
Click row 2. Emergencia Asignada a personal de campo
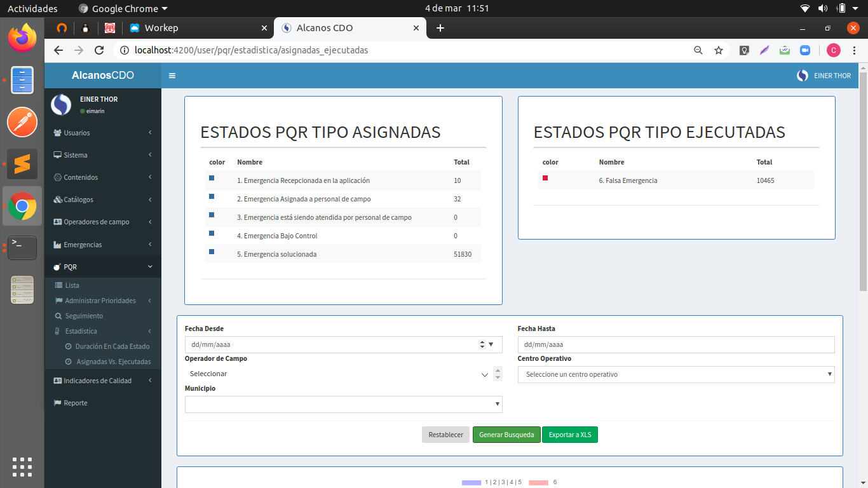click(x=343, y=199)
